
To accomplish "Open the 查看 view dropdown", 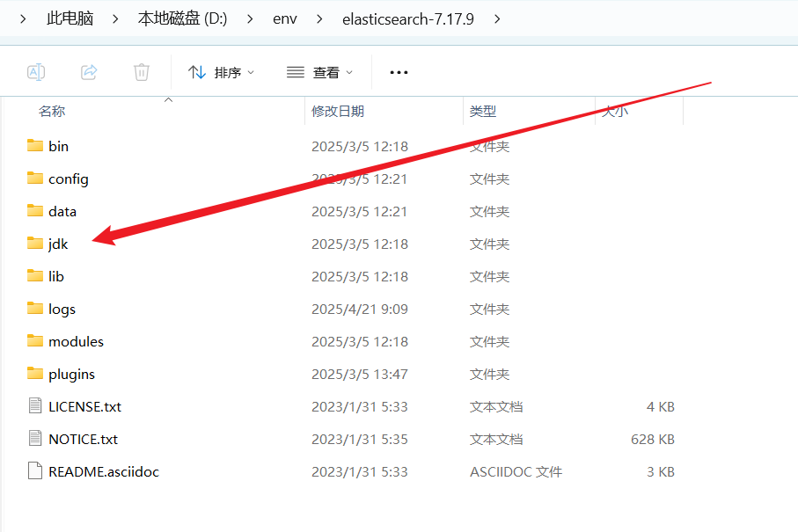I will coord(319,73).
